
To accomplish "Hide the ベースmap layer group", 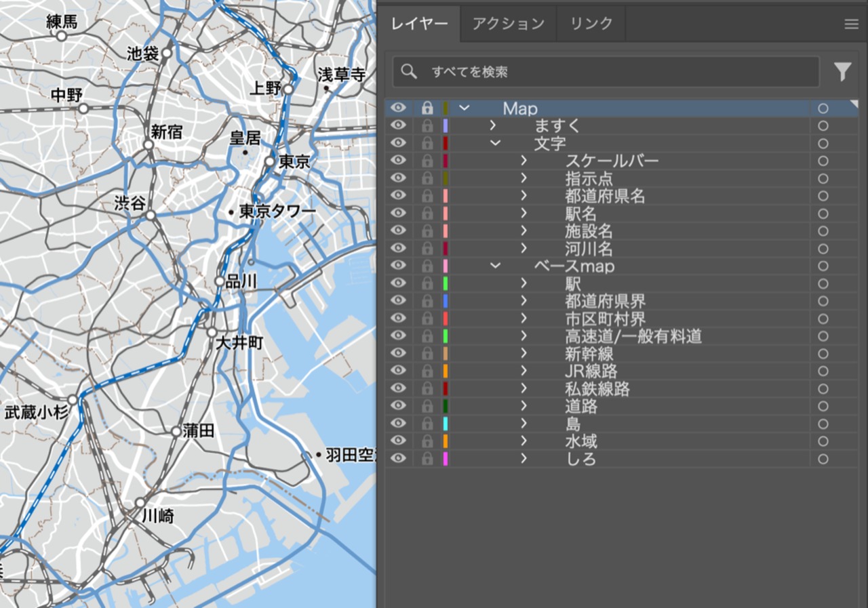I will pyautogui.click(x=399, y=266).
